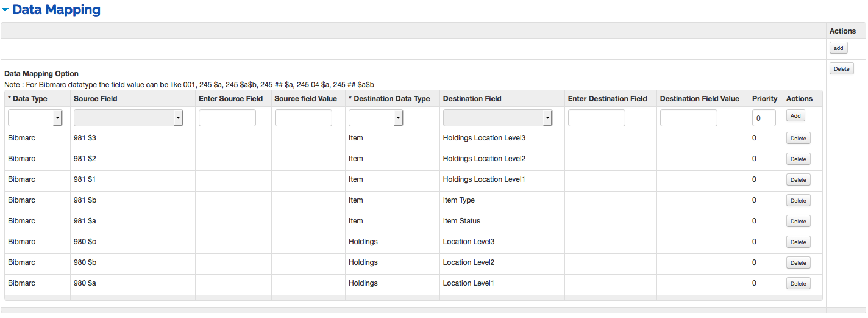Open the Source Field dropdown
The width and height of the screenshot is (868, 318).
(128, 118)
